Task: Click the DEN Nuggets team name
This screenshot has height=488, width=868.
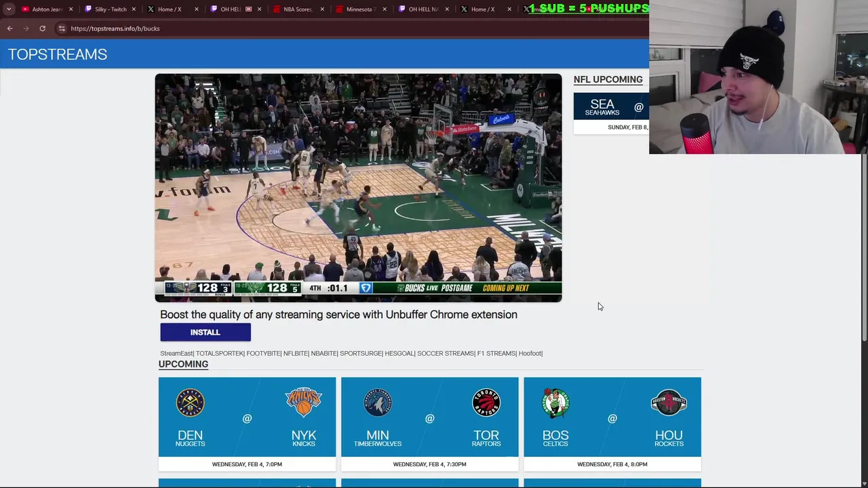Action: (x=190, y=439)
